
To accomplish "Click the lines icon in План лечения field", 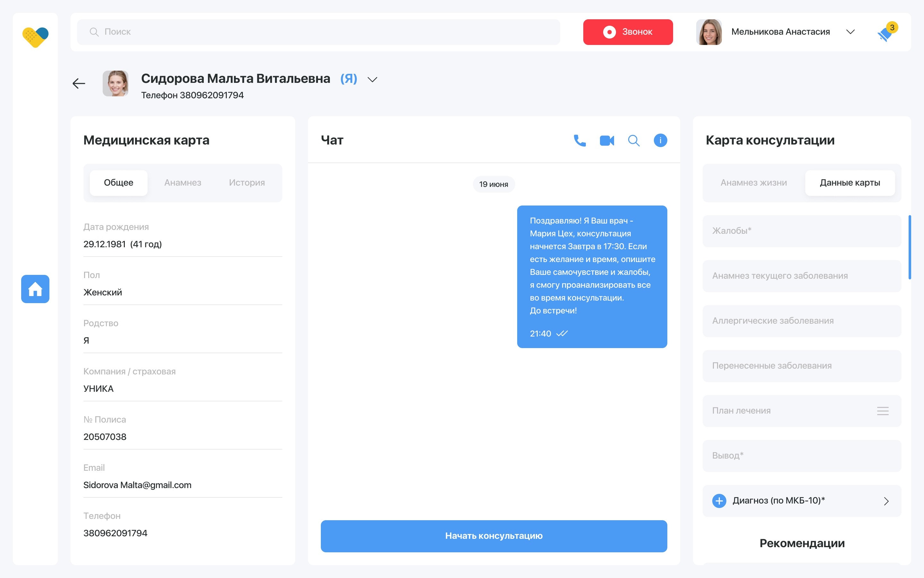I will (x=883, y=411).
